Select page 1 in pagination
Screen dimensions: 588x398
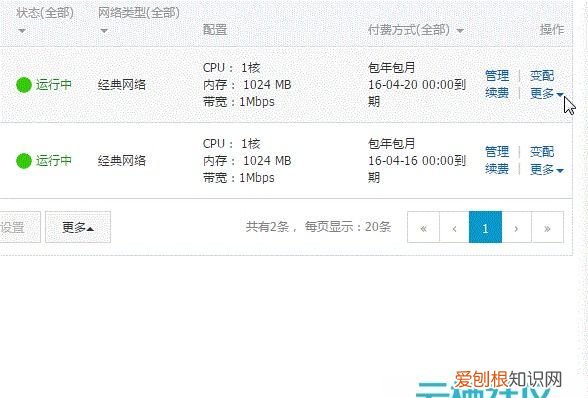click(485, 227)
